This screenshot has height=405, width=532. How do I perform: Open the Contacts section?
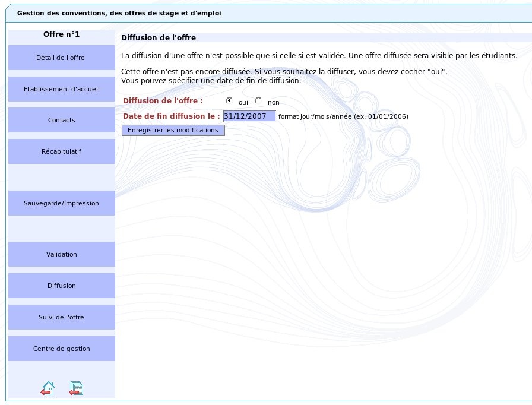[x=61, y=120]
